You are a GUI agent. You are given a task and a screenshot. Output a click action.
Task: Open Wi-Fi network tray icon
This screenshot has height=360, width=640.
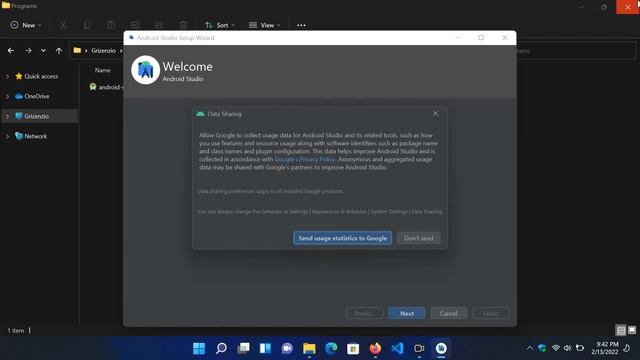tap(556, 348)
